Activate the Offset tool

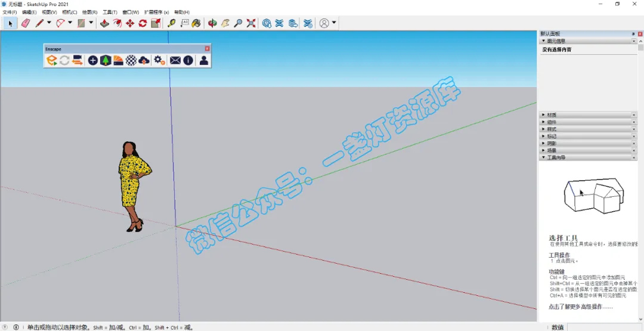tap(117, 23)
